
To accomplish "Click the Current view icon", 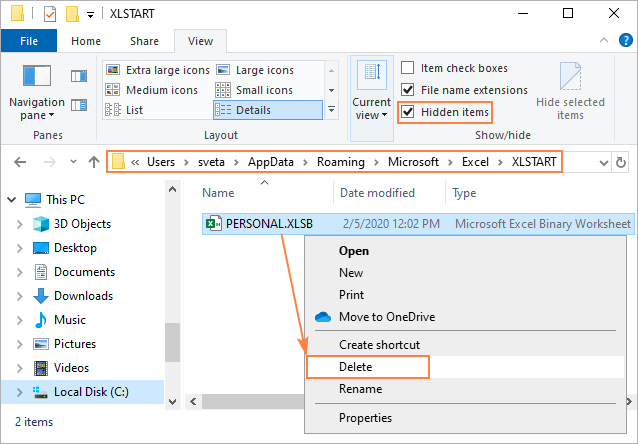I will click(372, 77).
